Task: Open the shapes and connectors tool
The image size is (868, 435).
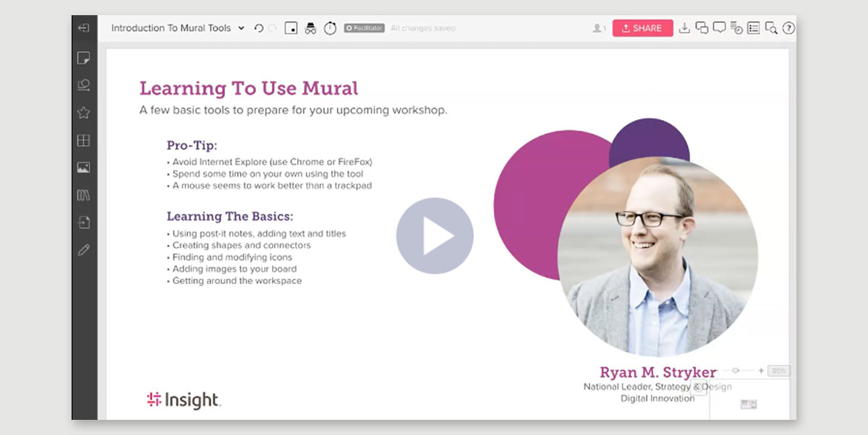Action: (82, 85)
